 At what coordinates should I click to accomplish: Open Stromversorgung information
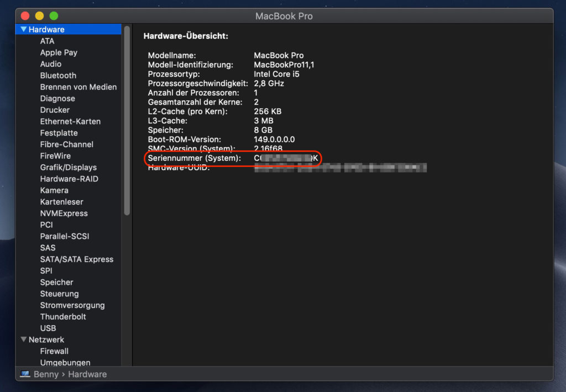72,305
